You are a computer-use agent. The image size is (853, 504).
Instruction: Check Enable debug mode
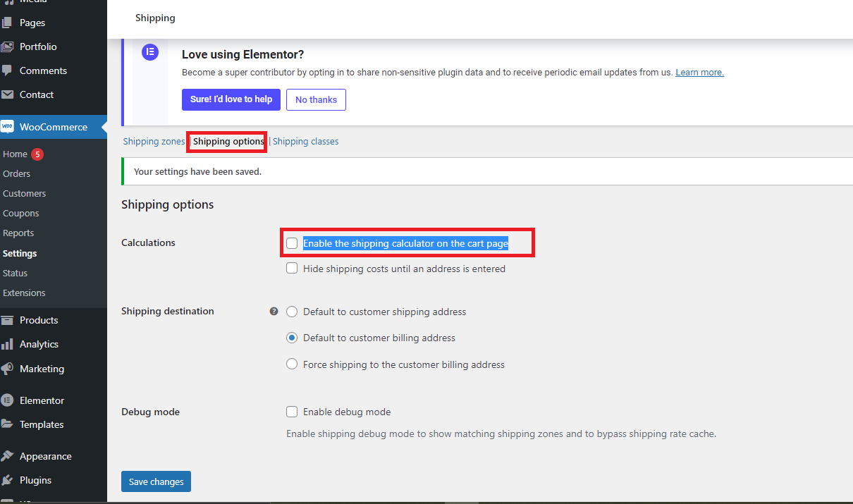292,412
